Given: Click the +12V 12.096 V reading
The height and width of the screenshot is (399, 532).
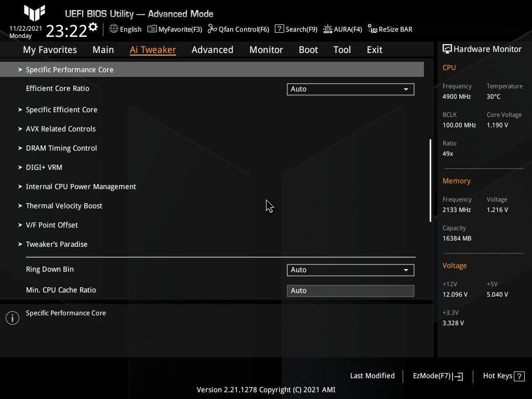Looking at the screenshot, I should coord(455,295).
